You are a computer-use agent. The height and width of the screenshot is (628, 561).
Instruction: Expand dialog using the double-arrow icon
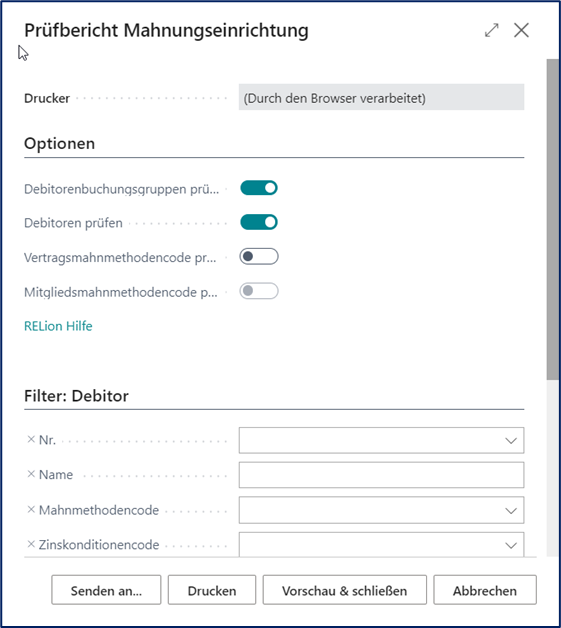491,30
